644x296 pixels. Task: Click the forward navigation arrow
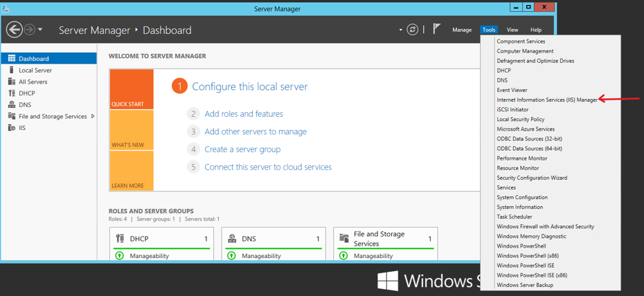29,30
